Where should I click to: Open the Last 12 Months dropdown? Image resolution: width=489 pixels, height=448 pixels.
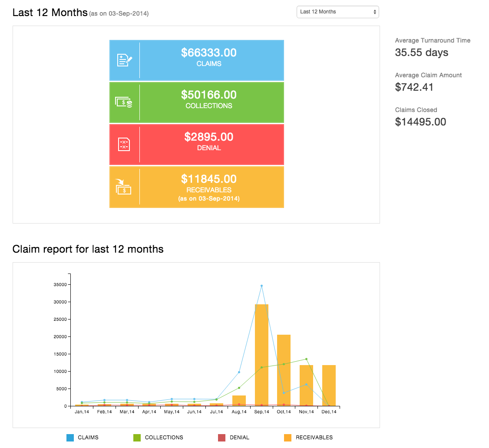coord(338,12)
